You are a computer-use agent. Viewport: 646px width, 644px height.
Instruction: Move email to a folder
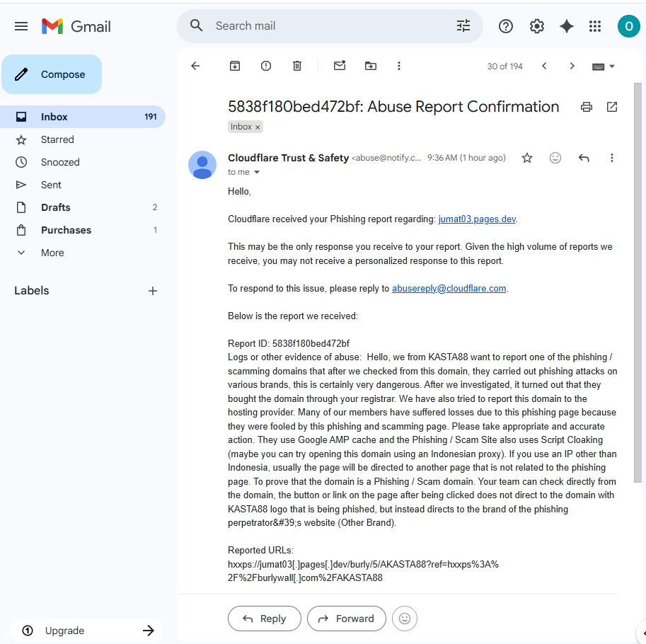point(370,66)
